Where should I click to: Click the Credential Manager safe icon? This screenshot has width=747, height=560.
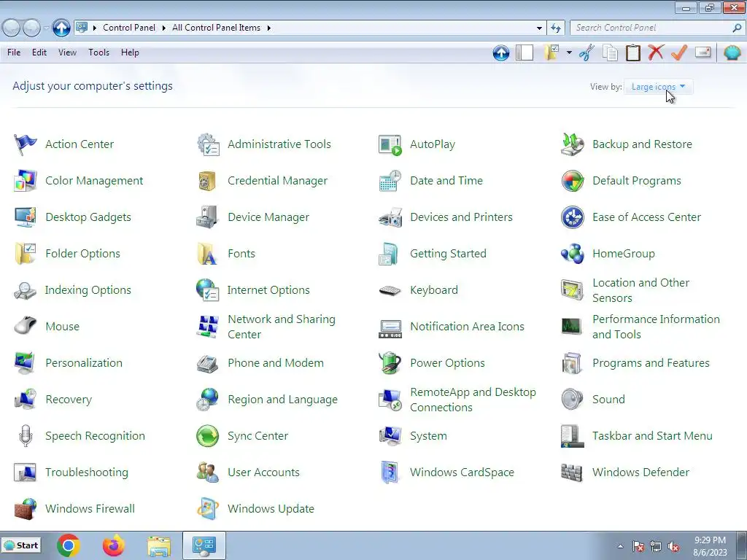coord(207,181)
